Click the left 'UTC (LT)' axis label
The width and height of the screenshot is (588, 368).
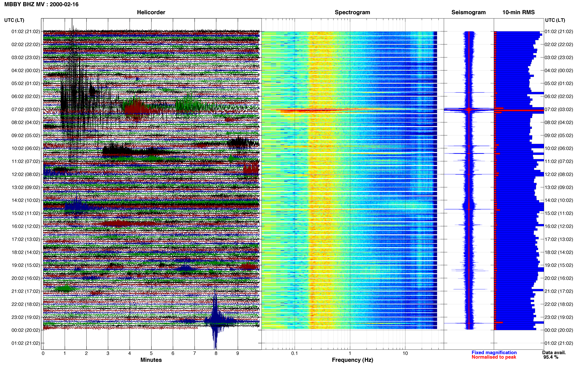tap(14, 20)
